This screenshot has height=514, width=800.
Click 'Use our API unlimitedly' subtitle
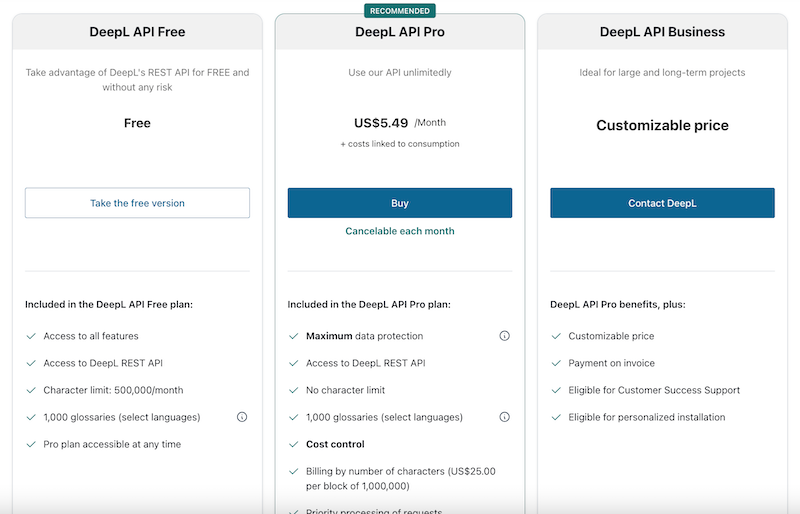pos(399,72)
